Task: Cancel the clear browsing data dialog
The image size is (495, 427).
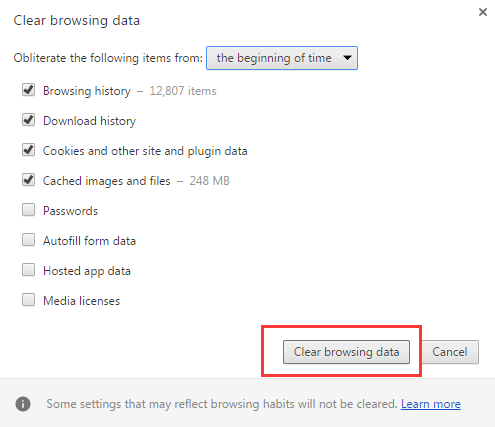Action: [x=450, y=352]
